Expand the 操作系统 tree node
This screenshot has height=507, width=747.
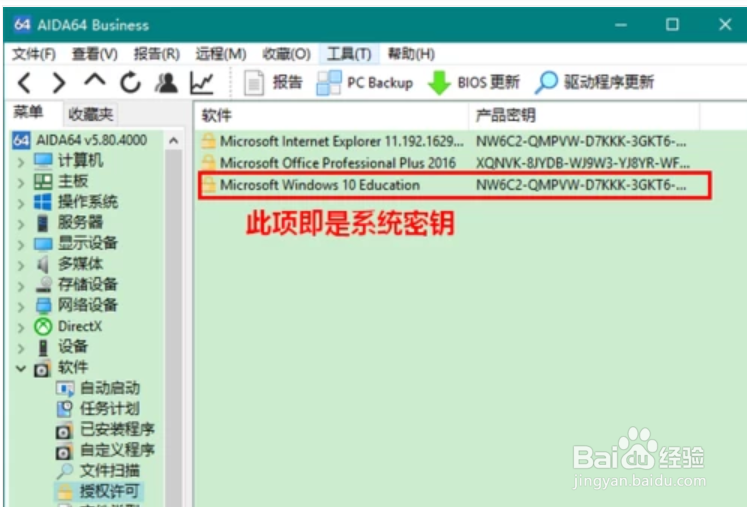coord(20,203)
